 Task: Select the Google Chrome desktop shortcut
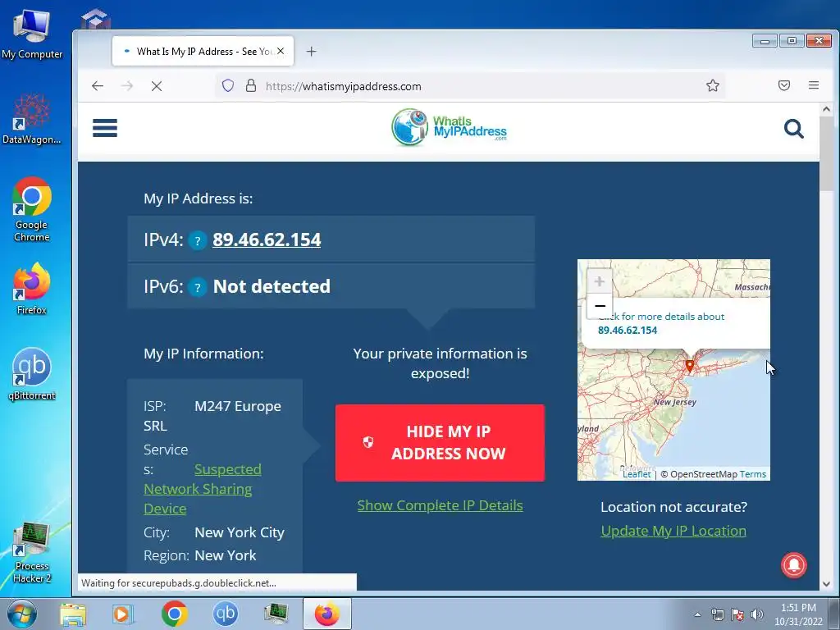pos(32,209)
